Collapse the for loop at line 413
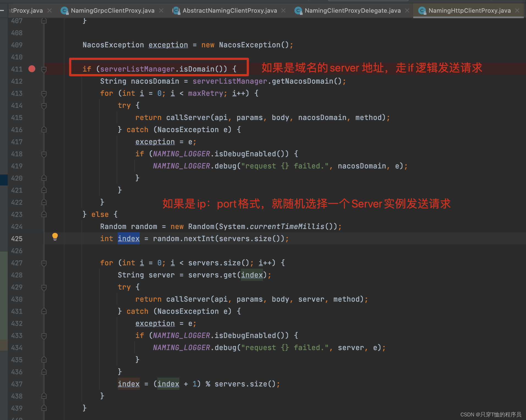 click(x=44, y=94)
